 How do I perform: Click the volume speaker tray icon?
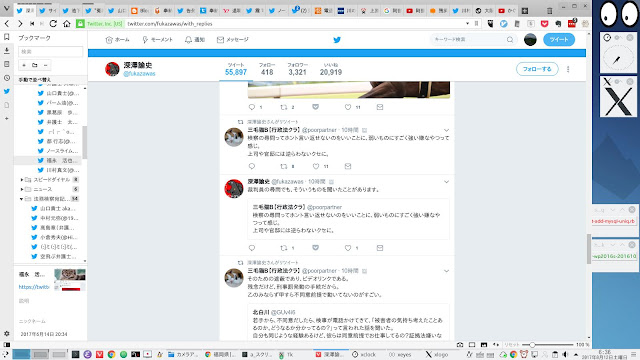point(565,354)
